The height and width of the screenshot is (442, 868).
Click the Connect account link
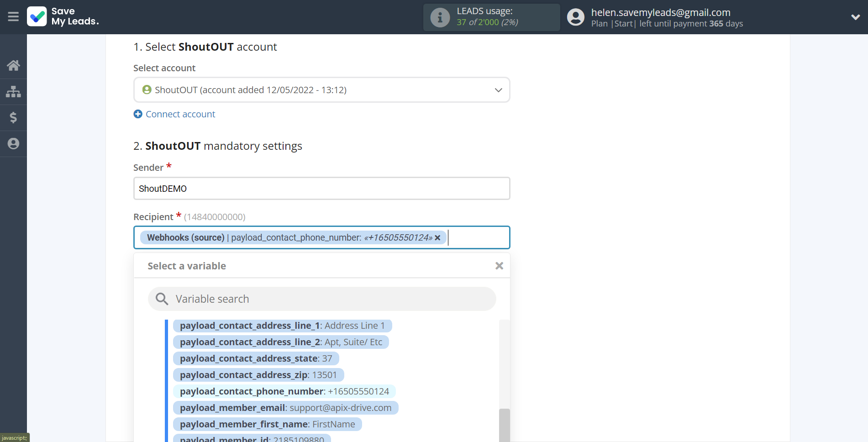180,114
